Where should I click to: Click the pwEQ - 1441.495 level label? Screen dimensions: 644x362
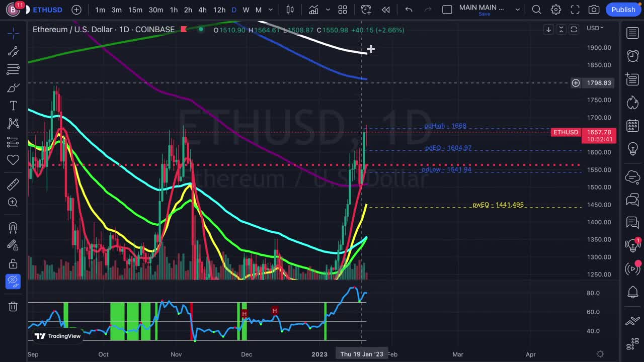[498, 205]
